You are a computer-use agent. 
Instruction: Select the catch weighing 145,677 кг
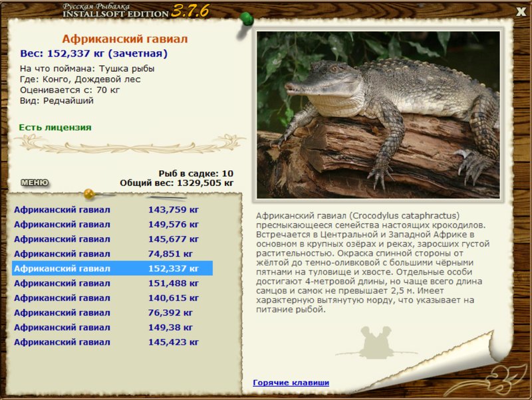[112, 239]
